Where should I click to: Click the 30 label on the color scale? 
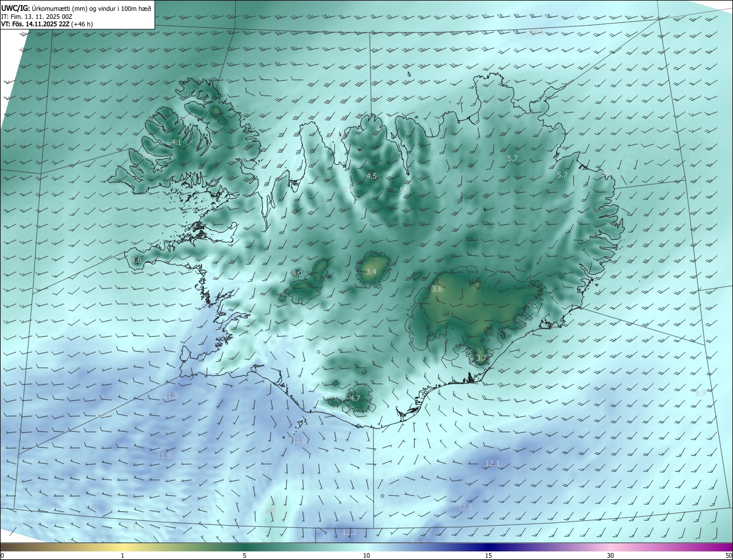click(610, 556)
